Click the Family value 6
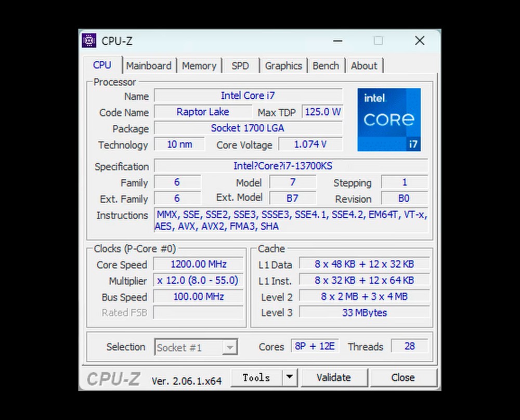The image size is (520, 420). point(177,182)
